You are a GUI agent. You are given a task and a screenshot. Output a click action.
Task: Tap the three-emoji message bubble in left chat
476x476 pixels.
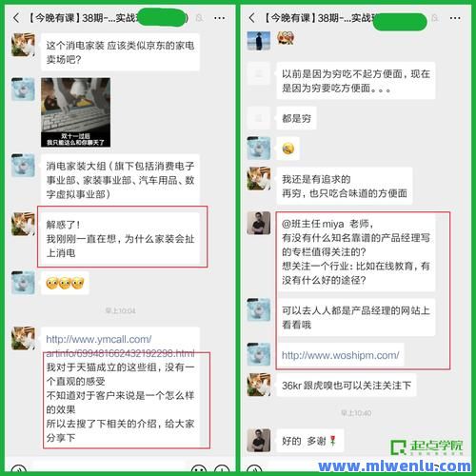pyautogui.click(x=65, y=283)
